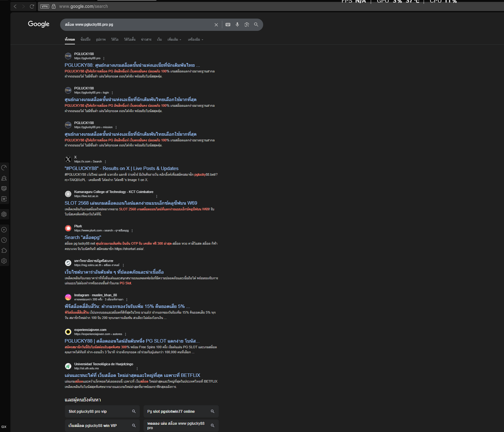Image resolution: width=504 pixels, height=432 pixels.
Task: Open three-dot menu beside pglucky88.pro › login
Action: click(112, 93)
